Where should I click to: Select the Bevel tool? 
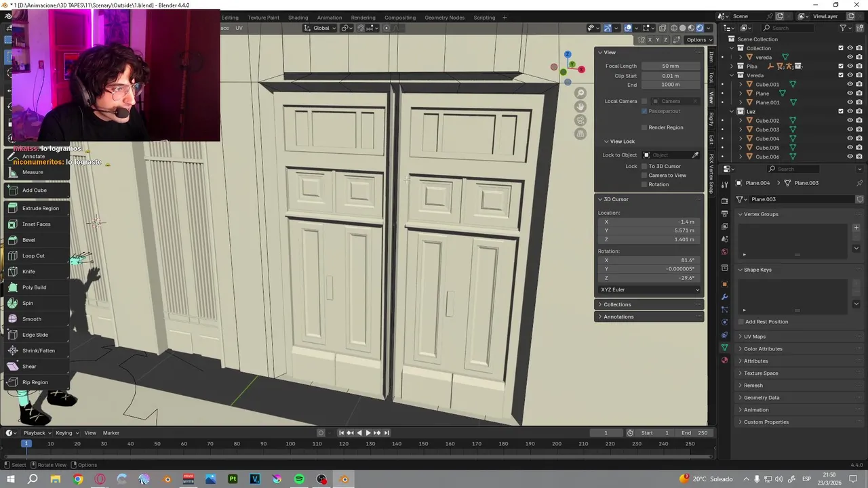(x=35, y=240)
